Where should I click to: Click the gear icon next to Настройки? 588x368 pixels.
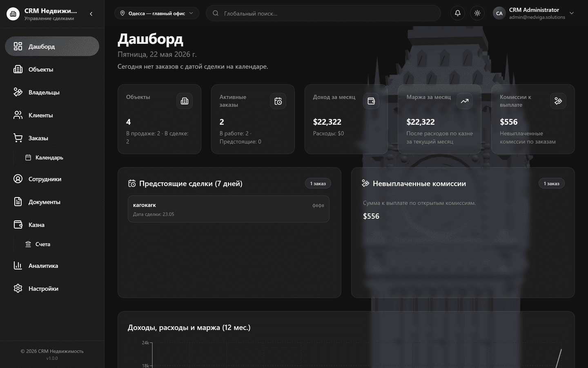pyautogui.click(x=18, y=288)
